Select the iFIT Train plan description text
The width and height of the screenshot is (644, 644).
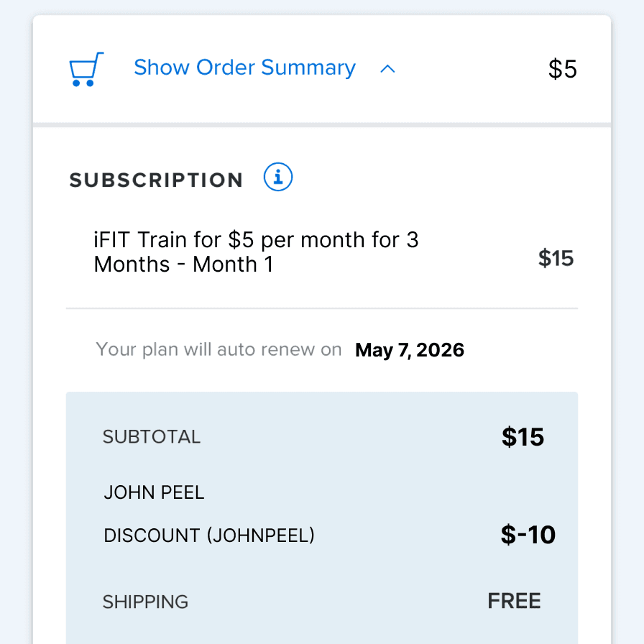click(x=256, y=252)
